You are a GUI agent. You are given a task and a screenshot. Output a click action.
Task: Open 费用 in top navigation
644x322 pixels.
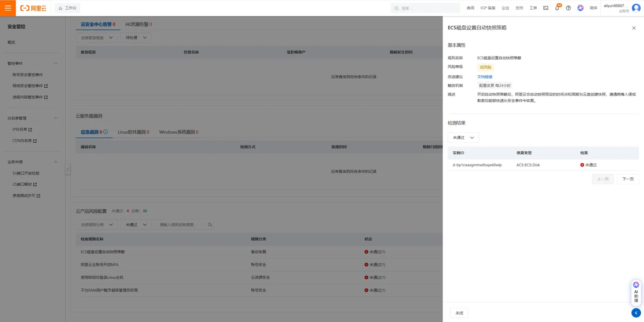[470, 8]
